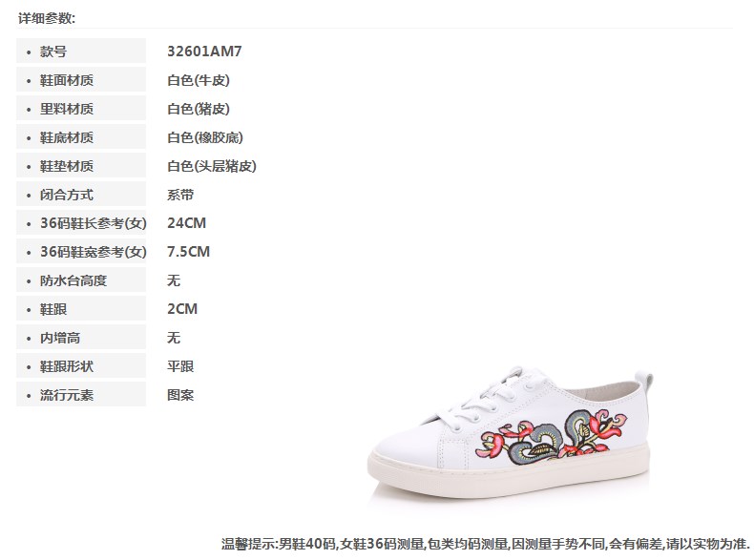
Task: Select the 里料材质 label
Action: pyautogui.click(x=67, y=109)
